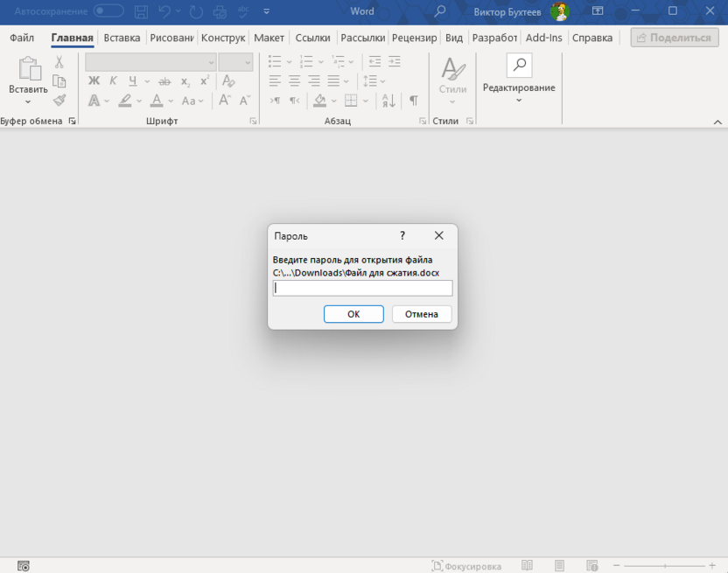This screenshot has height=573, width=728.
Task: Apply superscript formatting
Action: coord(204,80)
